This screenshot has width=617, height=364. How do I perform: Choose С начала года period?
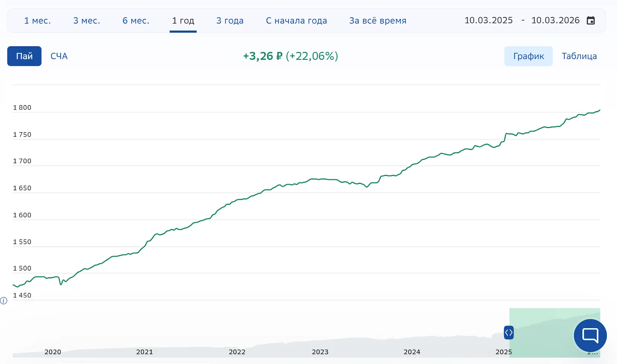click(297, 20)
